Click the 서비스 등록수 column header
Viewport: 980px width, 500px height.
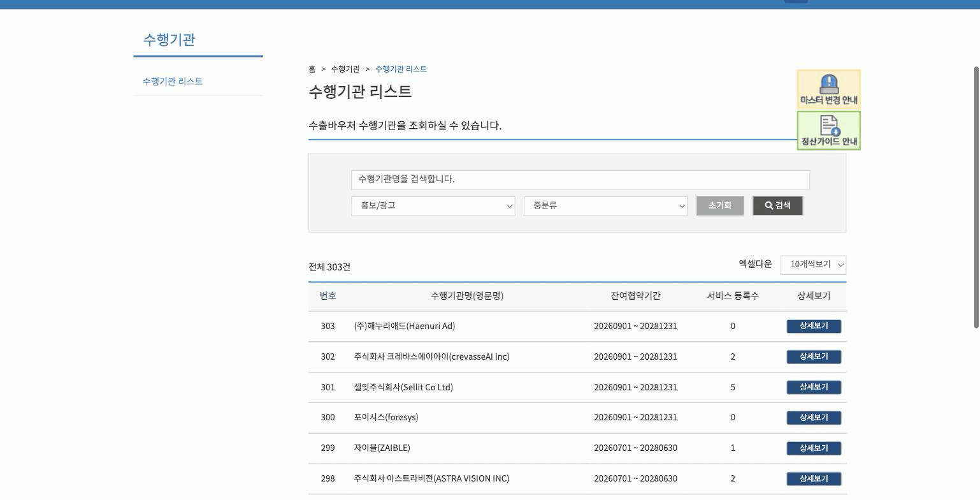[733, 296]
